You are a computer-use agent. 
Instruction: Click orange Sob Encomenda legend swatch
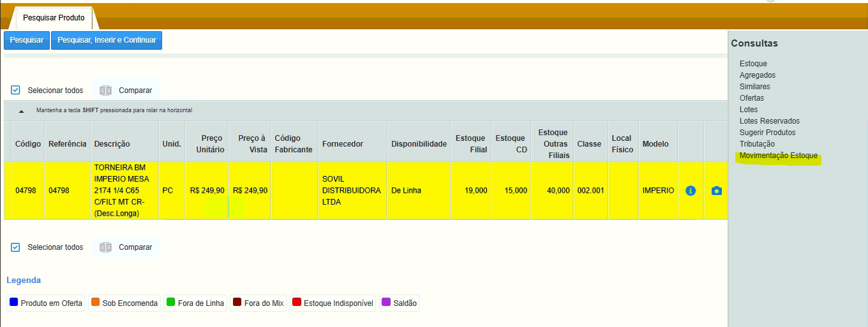tap(95, 302)
